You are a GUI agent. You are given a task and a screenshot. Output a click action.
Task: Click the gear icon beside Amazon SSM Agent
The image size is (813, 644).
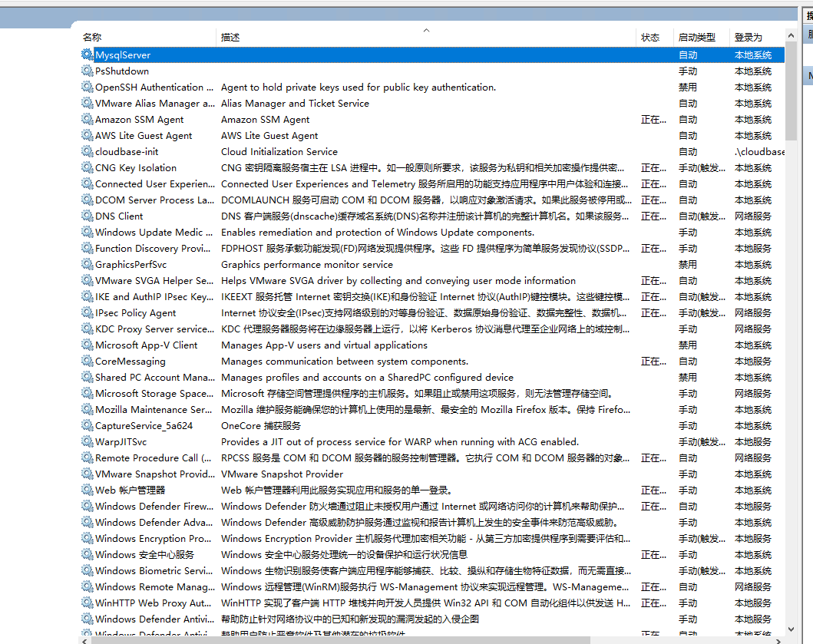[x=87, y=119]
